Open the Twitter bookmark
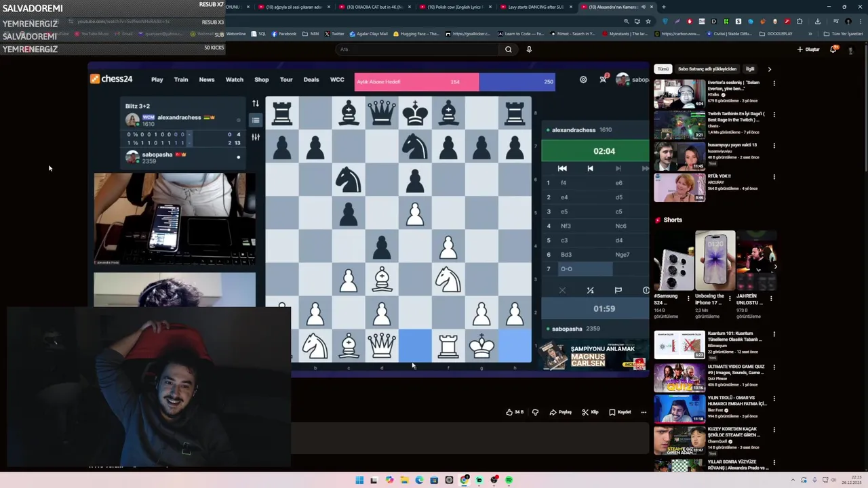 point(334,33)
